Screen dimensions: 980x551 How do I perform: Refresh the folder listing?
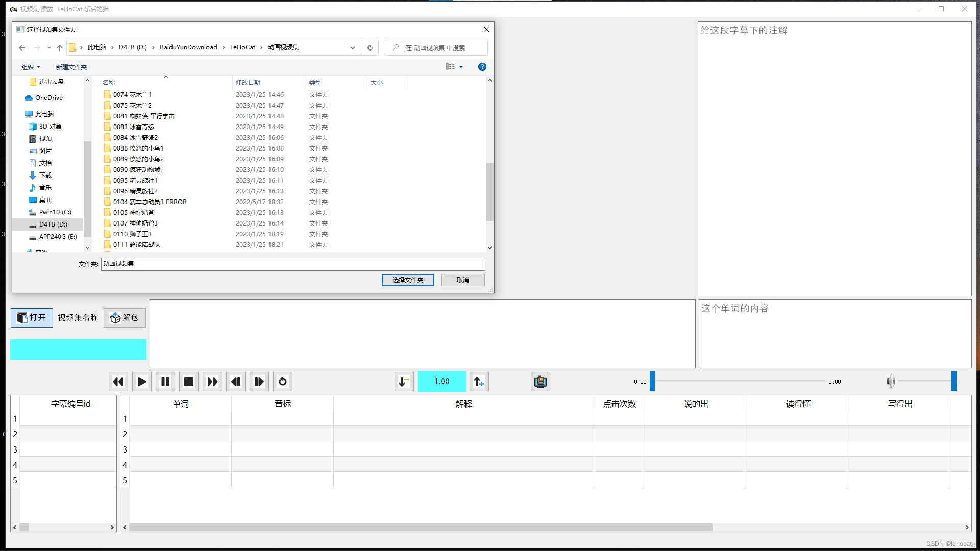click(x=370, y=48)
